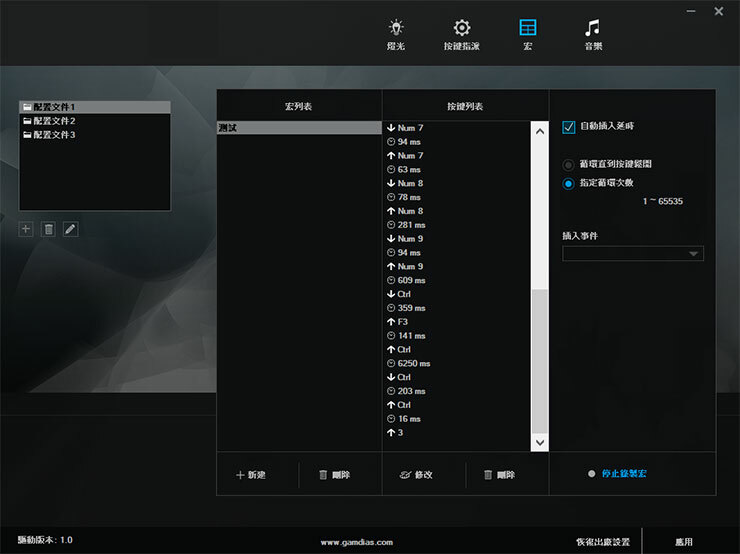
Task: Select 循環直到按鍵鬆開 radio option
Action: click(x=569, y=165)
